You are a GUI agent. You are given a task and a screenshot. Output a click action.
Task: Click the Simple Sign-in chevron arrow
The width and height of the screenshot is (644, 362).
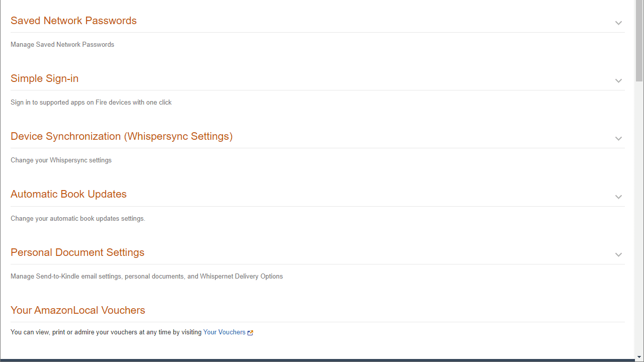[x=618, y=81]
